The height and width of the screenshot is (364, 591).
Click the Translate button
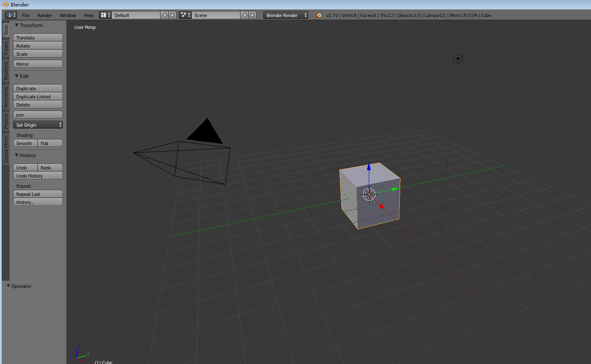click(38, 37)
